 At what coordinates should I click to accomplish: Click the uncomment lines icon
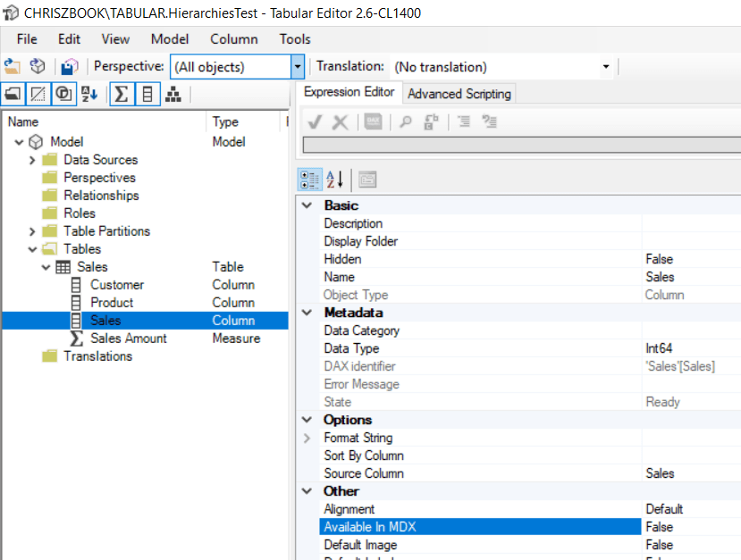click(x=489, y=121)
